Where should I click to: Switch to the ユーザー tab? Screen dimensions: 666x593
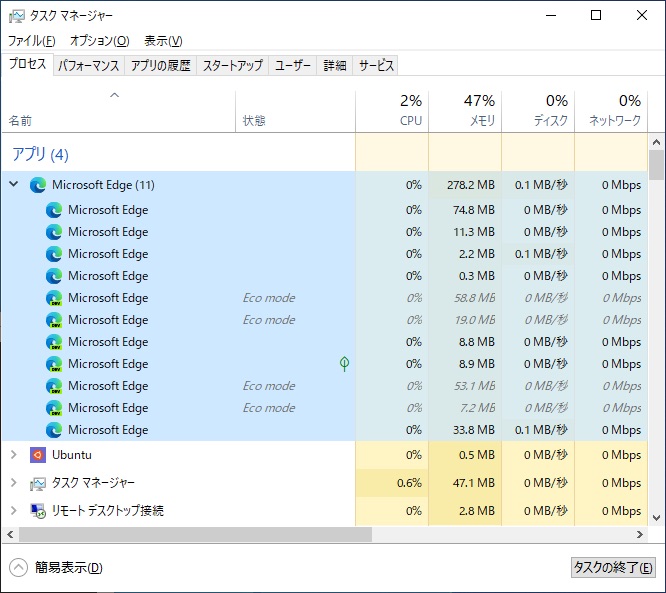pyautogui.click(x=293, y=65)
